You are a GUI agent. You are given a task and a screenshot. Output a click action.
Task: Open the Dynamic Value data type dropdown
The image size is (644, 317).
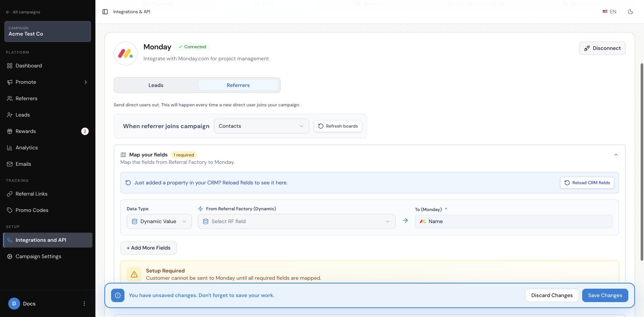click(159, 221)
